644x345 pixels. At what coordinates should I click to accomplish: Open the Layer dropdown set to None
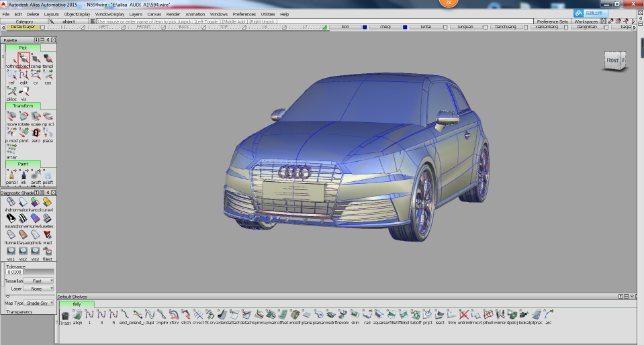click(x=39, y=289)
